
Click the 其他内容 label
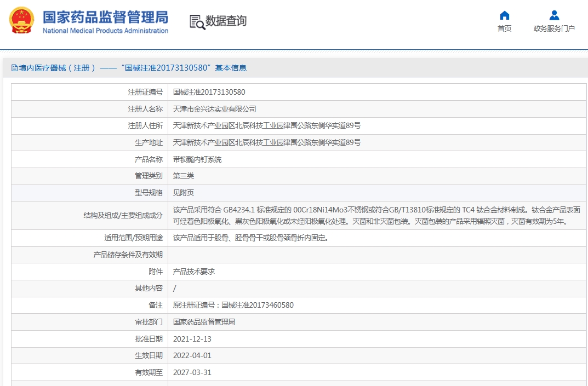(x=149, y=288)
